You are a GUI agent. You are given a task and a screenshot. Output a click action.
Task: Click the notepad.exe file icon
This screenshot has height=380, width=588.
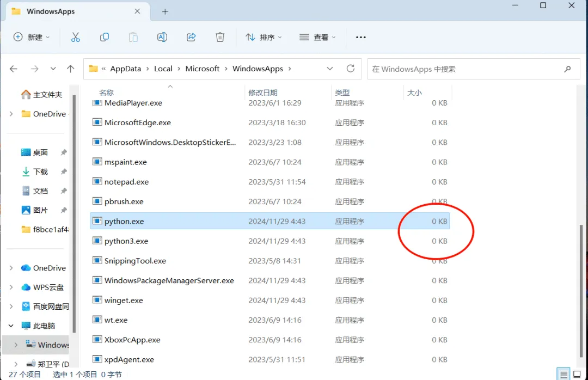[x=97, y=181]
